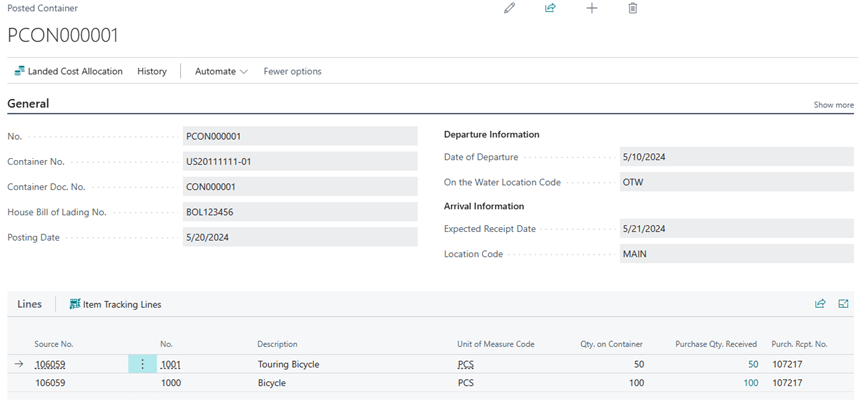The image size is (858, 400).
Task: Open row options for item 1001
Action: coord(142,365)
